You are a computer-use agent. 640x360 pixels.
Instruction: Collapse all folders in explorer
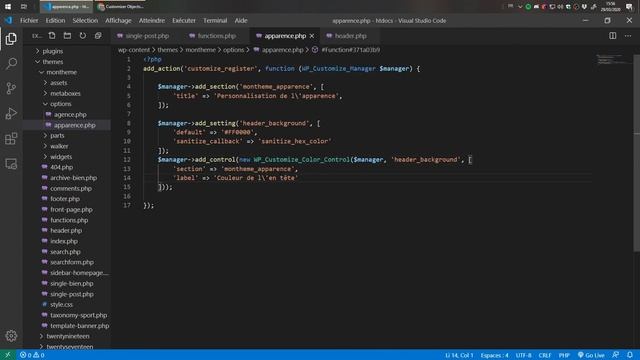coord(98,36)
